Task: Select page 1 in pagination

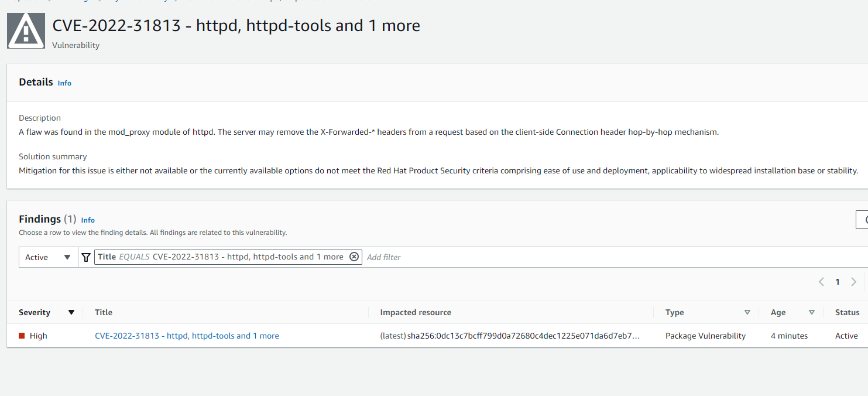Action: click(x=838, y=282)
